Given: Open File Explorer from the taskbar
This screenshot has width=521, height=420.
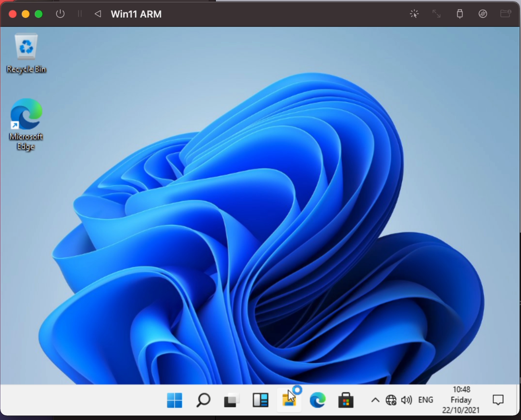Looking at the screenshot, I should (289, 400).
